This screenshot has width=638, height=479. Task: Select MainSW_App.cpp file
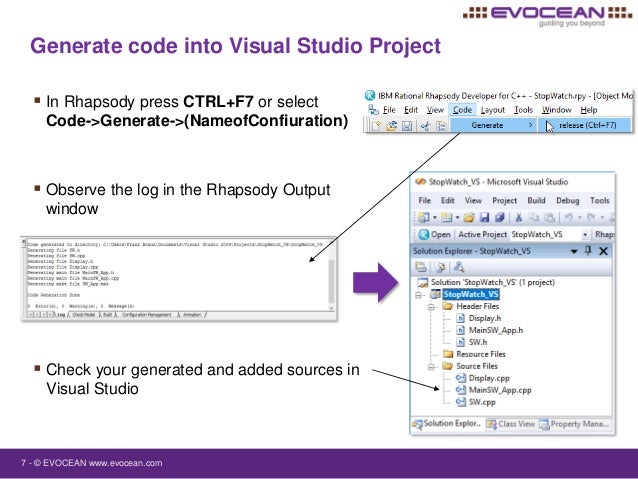click(494, 390)
